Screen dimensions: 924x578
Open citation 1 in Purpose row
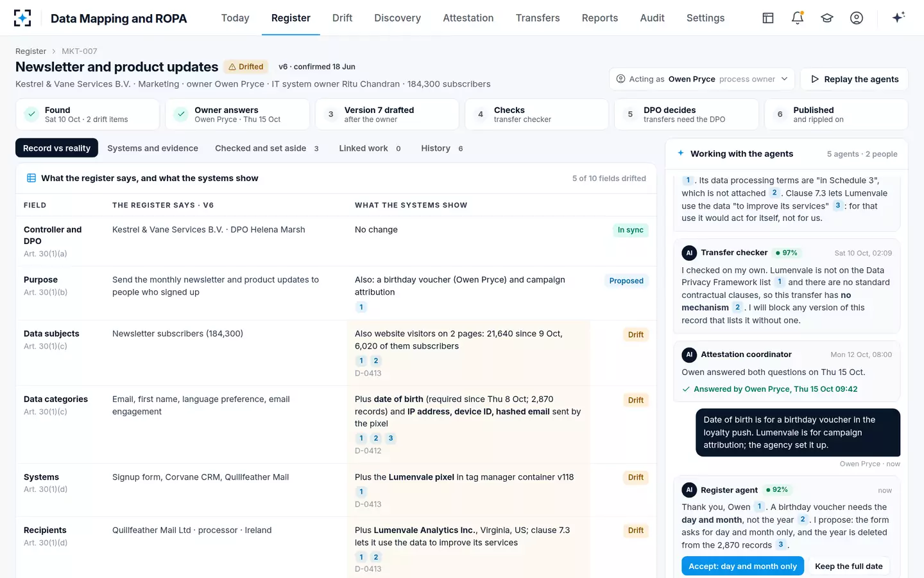pyautogui.click(x=361, y=307)
